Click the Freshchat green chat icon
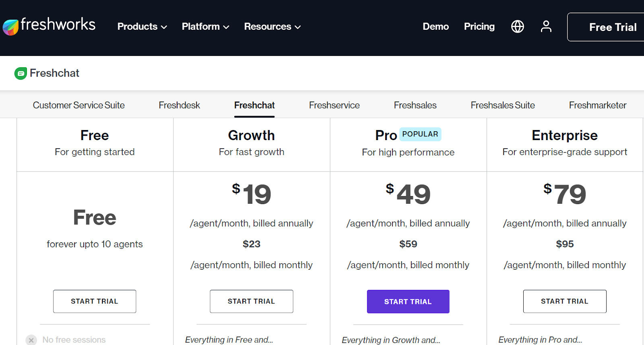644x345 pixels. (21, 73)
